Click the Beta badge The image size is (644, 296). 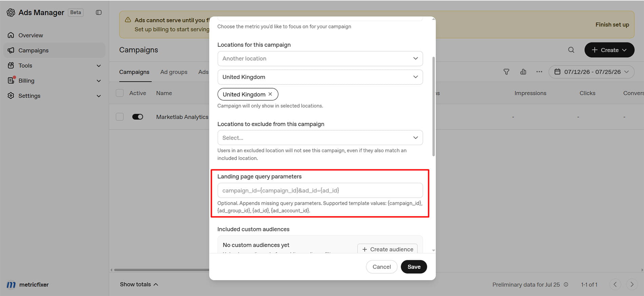pyautogui.click(x=76, y=13)
